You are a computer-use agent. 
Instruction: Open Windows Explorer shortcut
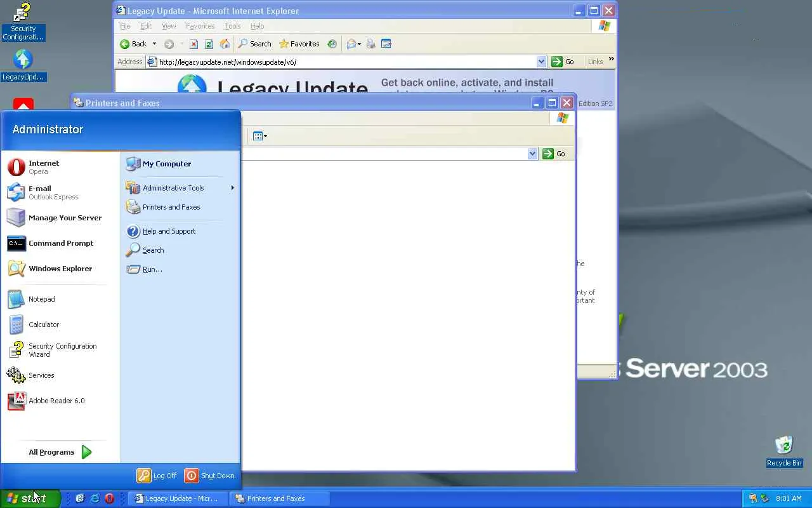click(x=61, y=269)
